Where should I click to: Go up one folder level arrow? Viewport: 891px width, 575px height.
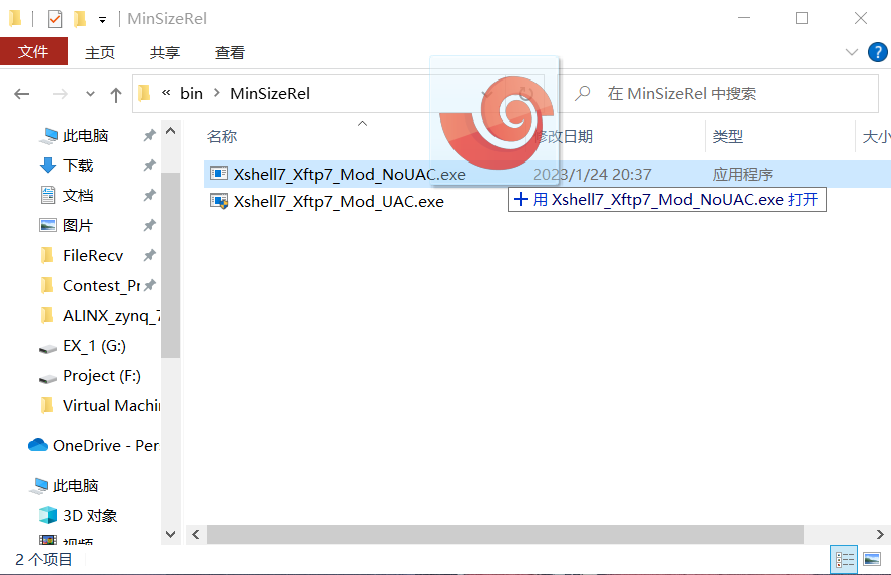[115, 94]
